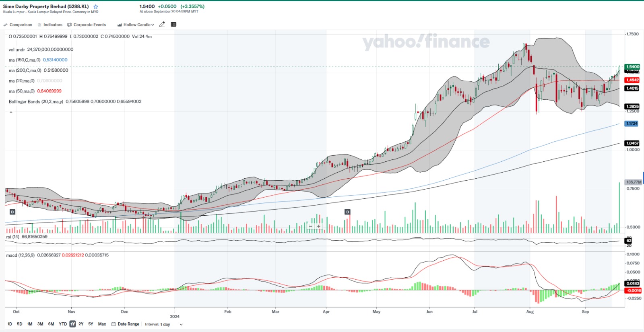Click the ma (200,C,ma,0) indicator label
The height and width of the screenshot is (332, 644).
[25, 70]
